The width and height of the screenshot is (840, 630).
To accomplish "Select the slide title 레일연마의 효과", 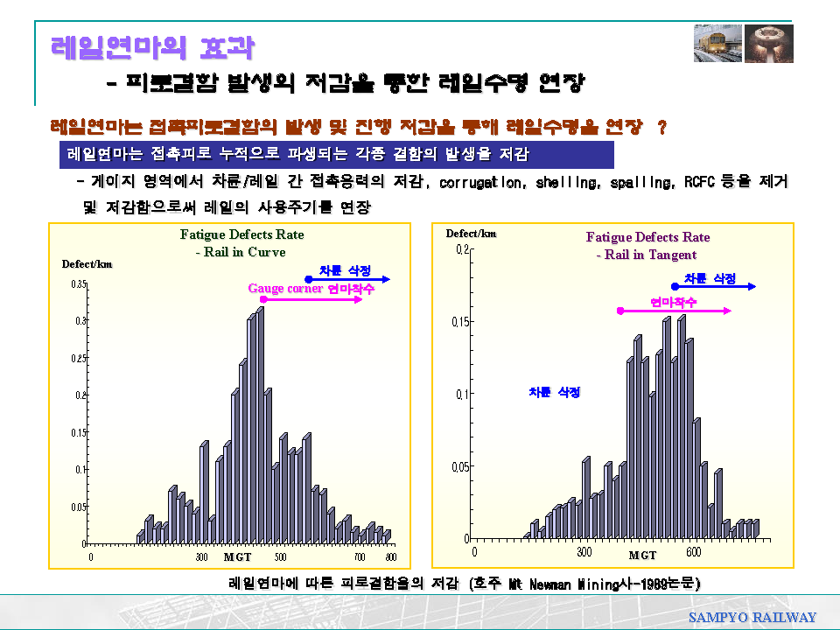I will coord(153,47).
